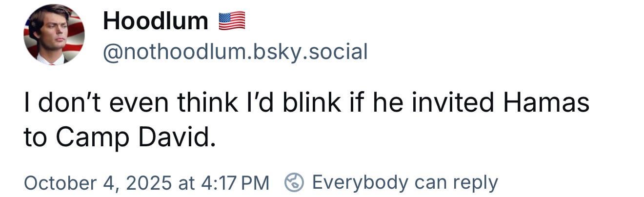Click the 4:17 PM time text
The width and height of the screenshot is (644, 197).
236,183
